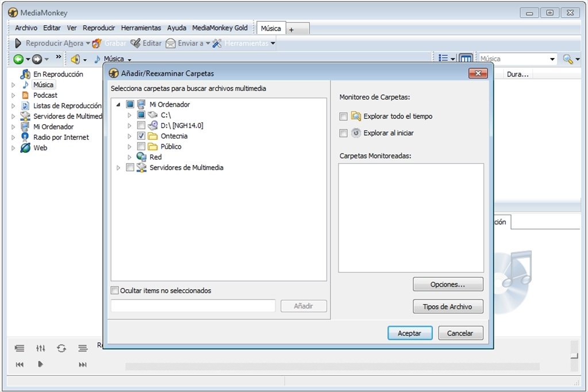
Task: Enable Explorar al iniciar checkbox
Action: (x=343, y=133)
